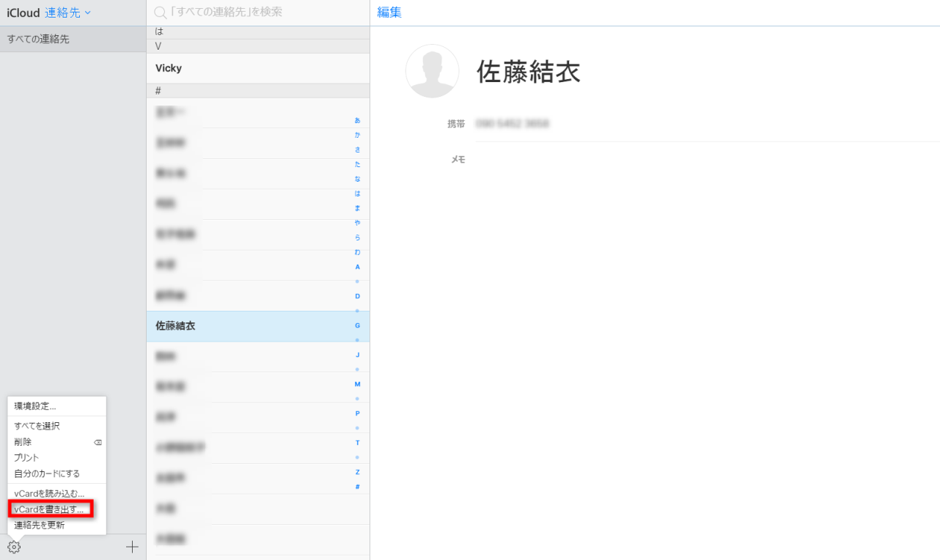Image resolution: width=940 pixels, height=560 pixels.
Task: Jump to T in the index bar
Action: pyautogui.click(x=357, y=443)
